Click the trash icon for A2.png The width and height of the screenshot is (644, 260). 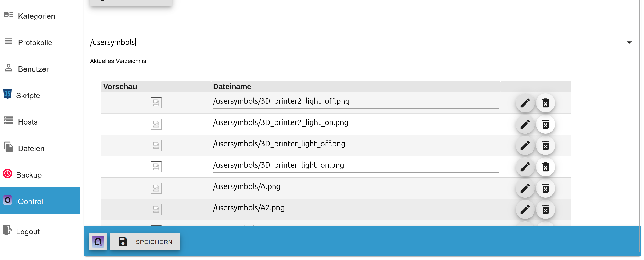pos(545,210)
